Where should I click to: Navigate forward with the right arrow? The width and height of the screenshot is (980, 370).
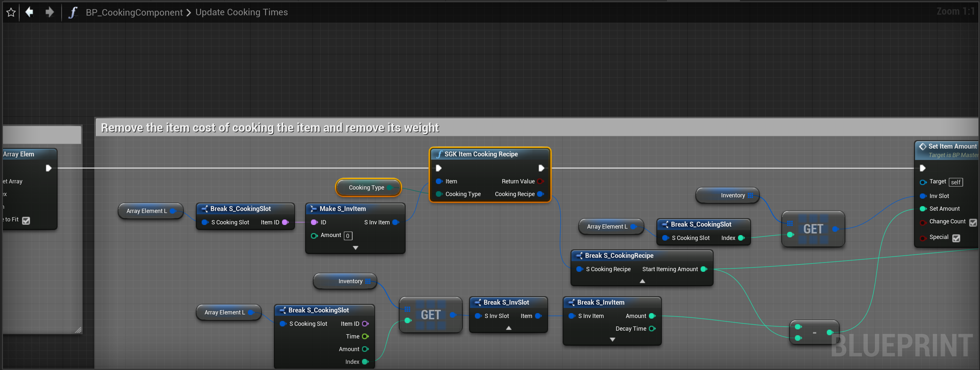[x=49, y=12]
